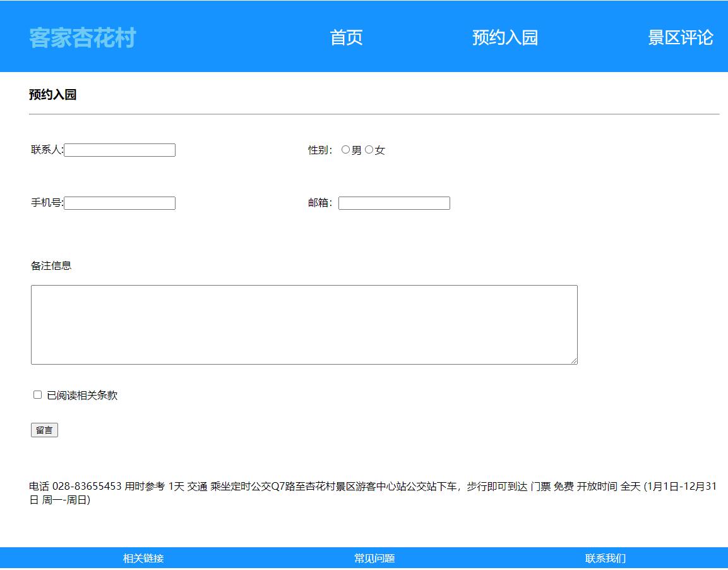Open 相关链接 in the footer
Viewport: 728px width, 570px height.
click(143, 559)
